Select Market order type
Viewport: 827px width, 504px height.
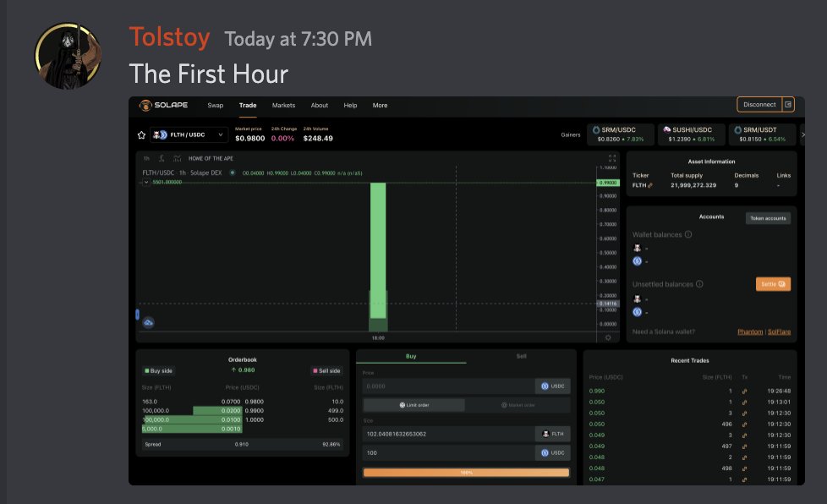(x=518, y=405)
